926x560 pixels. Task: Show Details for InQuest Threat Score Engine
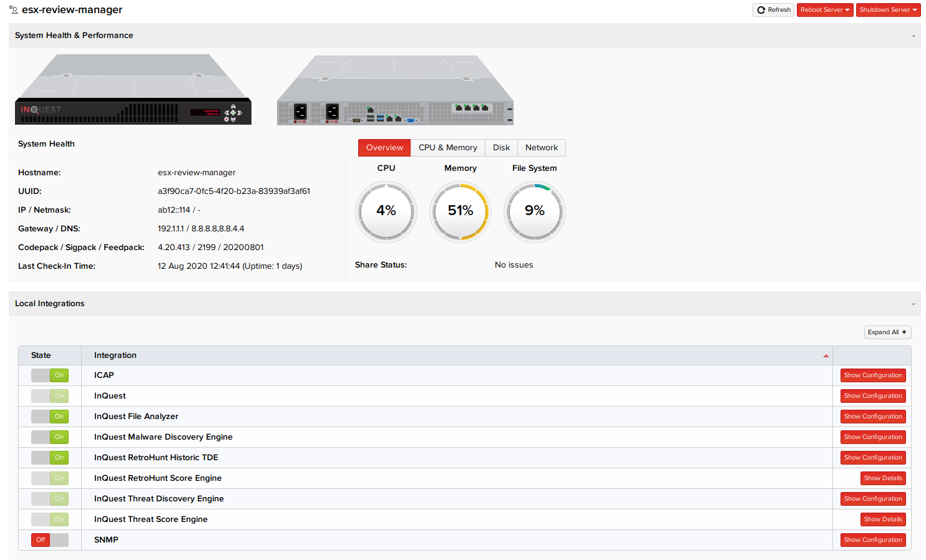click(x=883, y=519)
